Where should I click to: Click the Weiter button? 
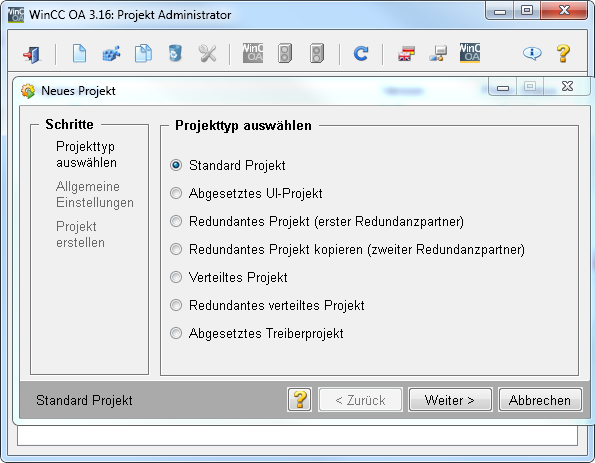450,400
